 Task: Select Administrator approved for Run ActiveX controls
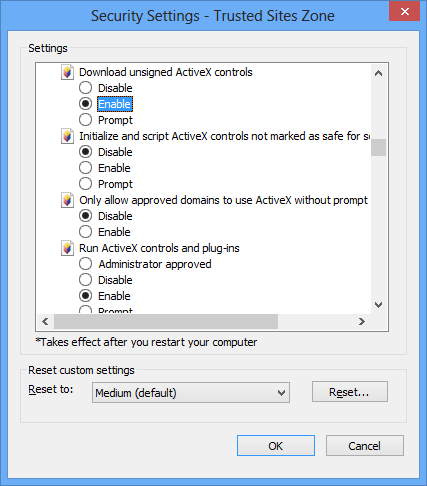pyautogui.click(x=86, y=264)
